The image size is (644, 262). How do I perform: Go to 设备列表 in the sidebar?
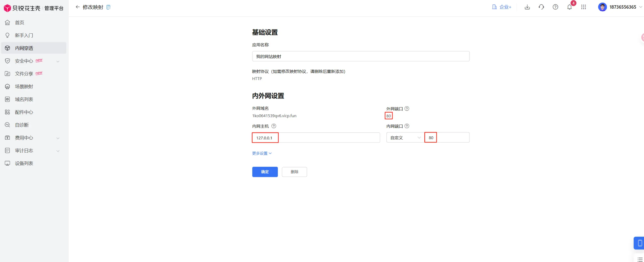point(24,163)
